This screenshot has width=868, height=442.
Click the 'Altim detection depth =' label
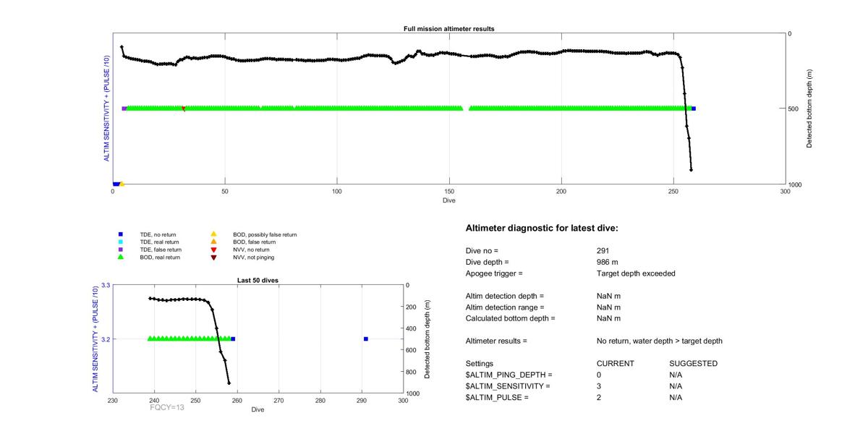(x=504, y=296)
